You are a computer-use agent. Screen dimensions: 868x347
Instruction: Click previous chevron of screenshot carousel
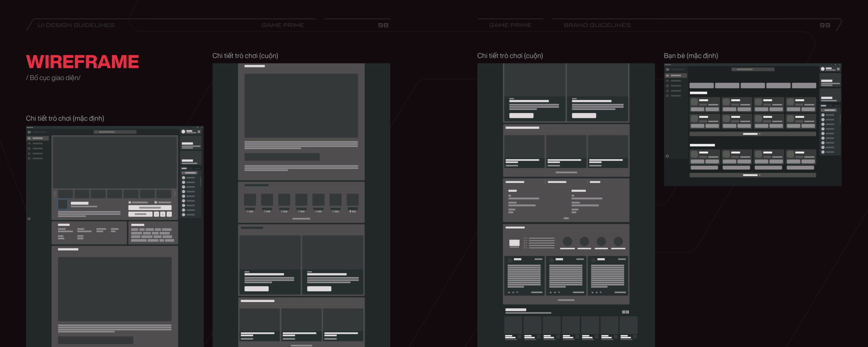pos(55,194)
